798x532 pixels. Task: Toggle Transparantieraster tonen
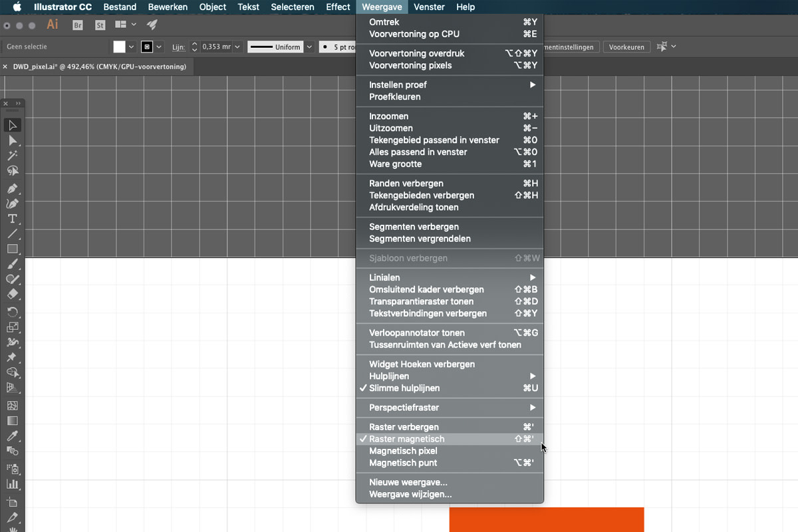point(450,301)
